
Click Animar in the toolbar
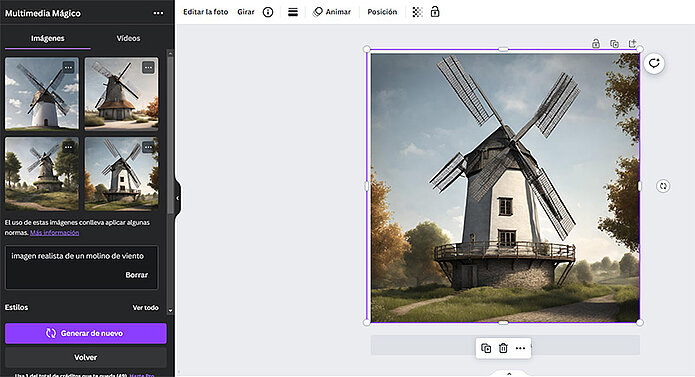[332, 12]
